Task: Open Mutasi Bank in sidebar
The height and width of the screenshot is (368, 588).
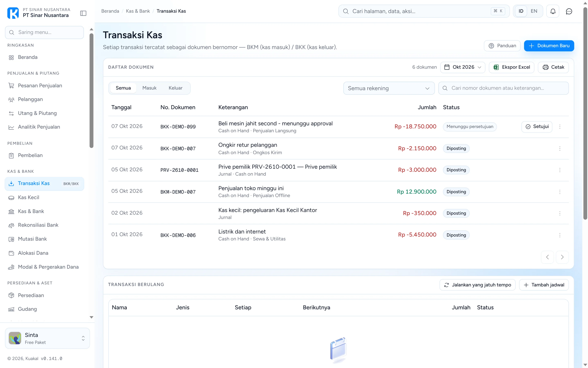Action: [x=45, y=239]
